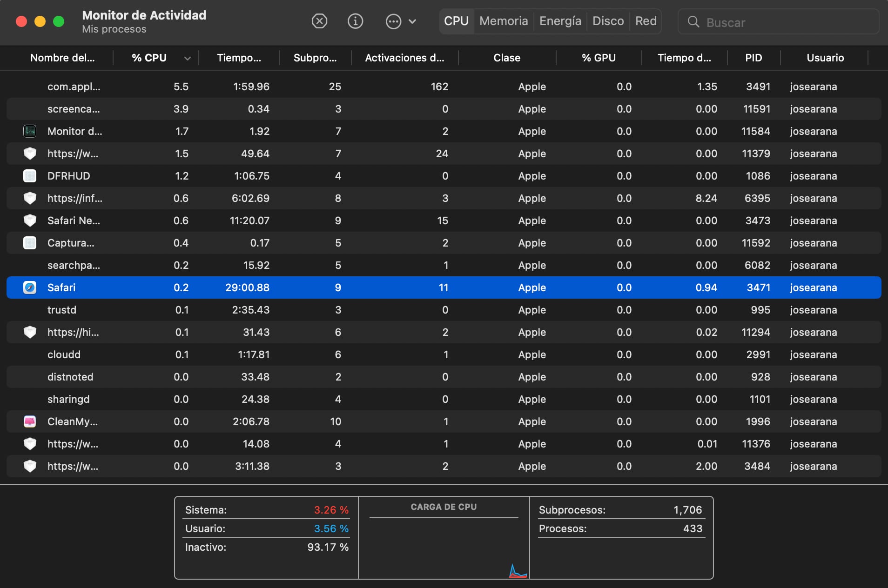
Task: Toggle the CPU view selection
Action: click(x=457, y=21)
